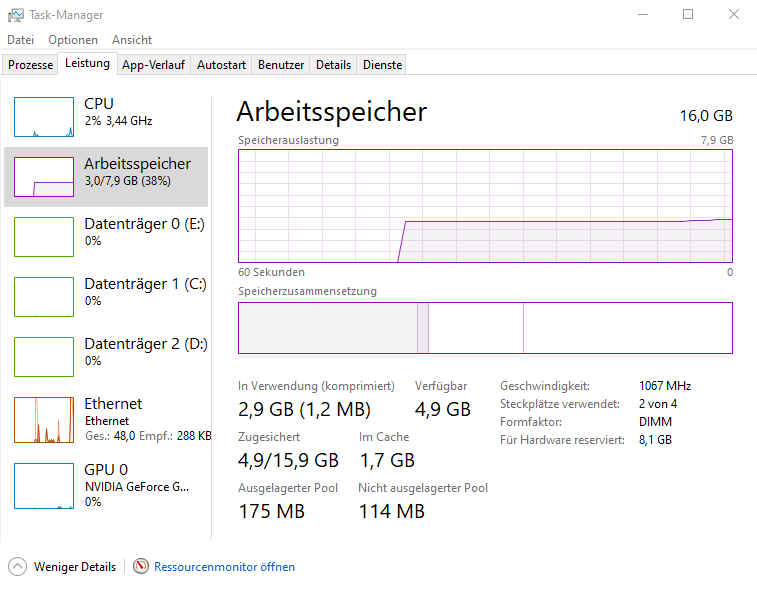Click the Ressourcenmonitor öffnen link
757x591 pixels.
click(224, 567)
